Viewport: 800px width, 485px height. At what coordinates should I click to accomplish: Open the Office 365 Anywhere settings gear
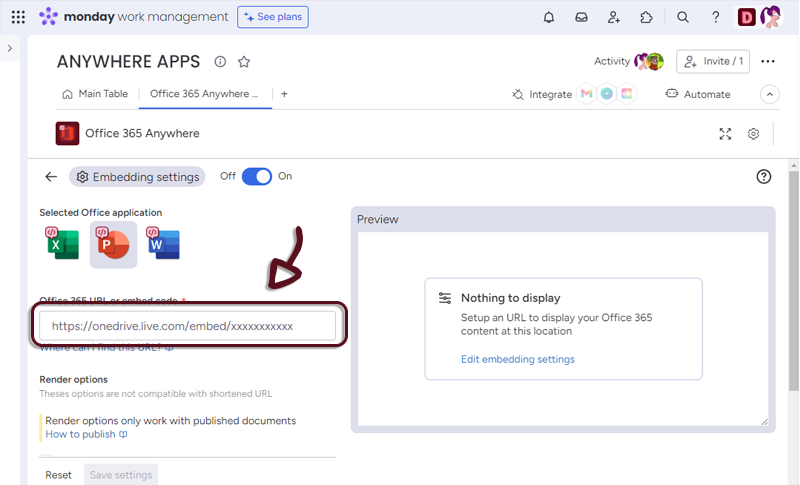click(754, 134)
